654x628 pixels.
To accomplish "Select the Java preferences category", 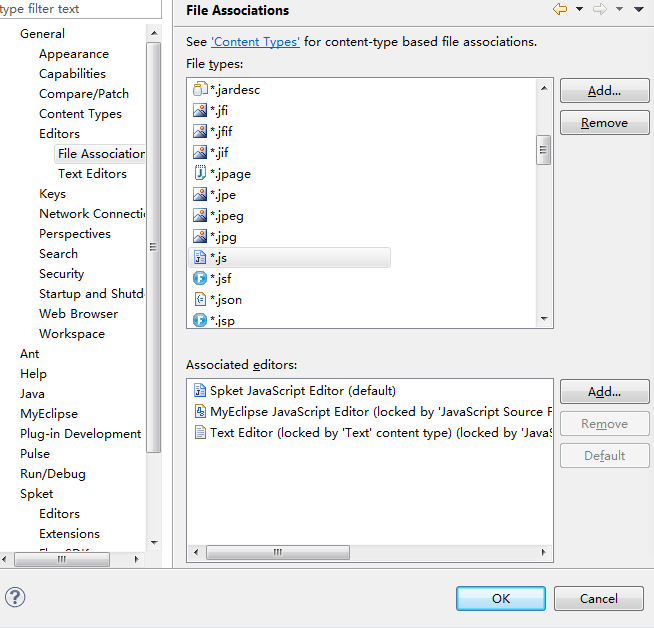I will pos(32,394).
